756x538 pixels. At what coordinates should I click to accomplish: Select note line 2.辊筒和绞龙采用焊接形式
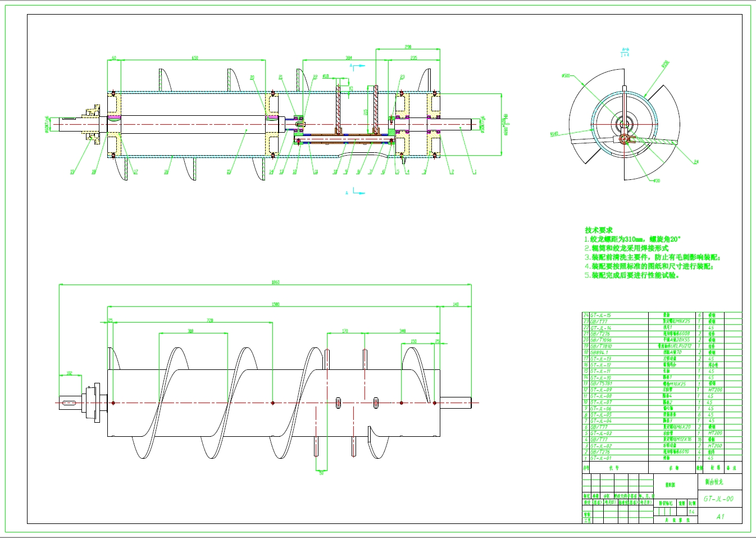pyautogui.click(x=626, y=248)
